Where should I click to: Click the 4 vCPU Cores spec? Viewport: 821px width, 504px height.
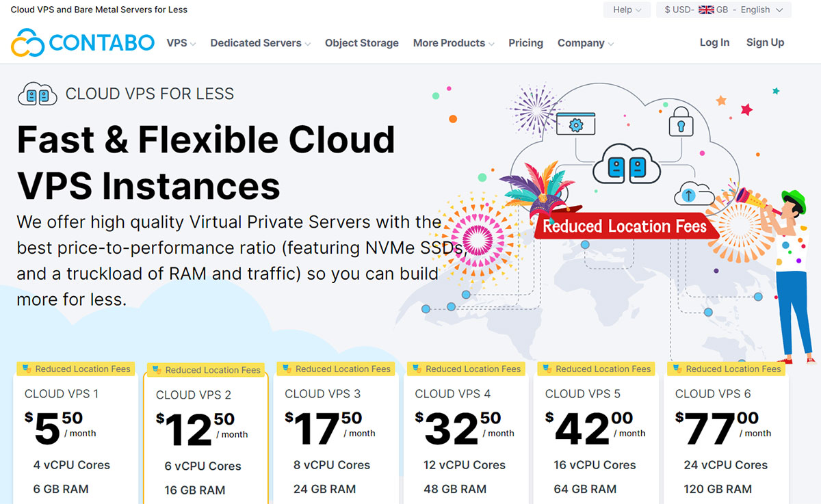tap(72, 464)
